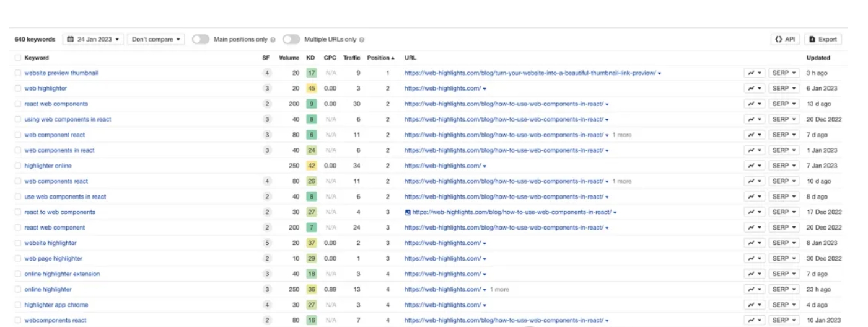Sort table by Updated column header
Image resolution: width=868 pixels, height=327 pixels.
click(x=818, y=58)
